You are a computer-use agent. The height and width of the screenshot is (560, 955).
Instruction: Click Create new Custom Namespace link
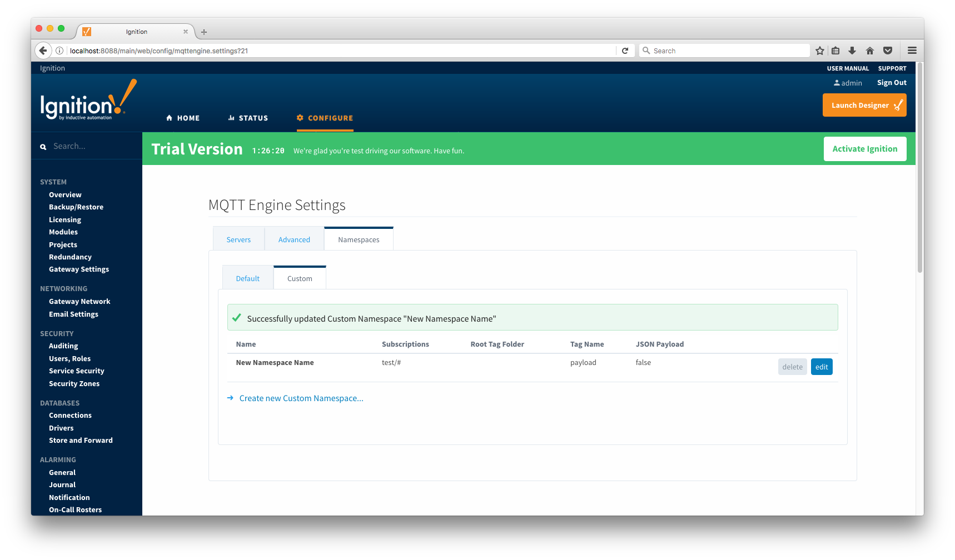(x=301, y=398)
